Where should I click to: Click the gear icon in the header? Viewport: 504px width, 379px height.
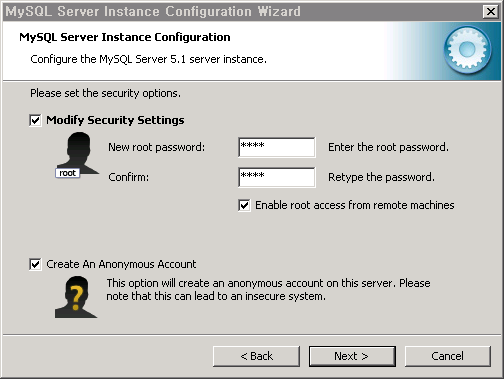click(467, 50)
